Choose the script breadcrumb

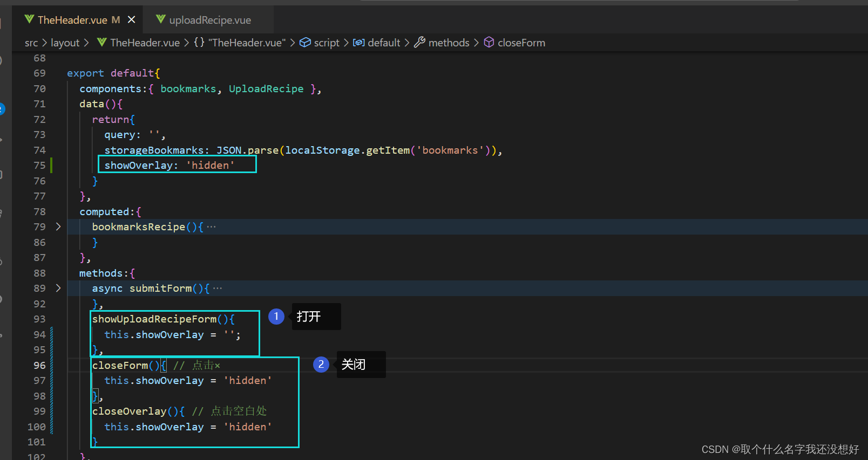[x=327, y=43]
